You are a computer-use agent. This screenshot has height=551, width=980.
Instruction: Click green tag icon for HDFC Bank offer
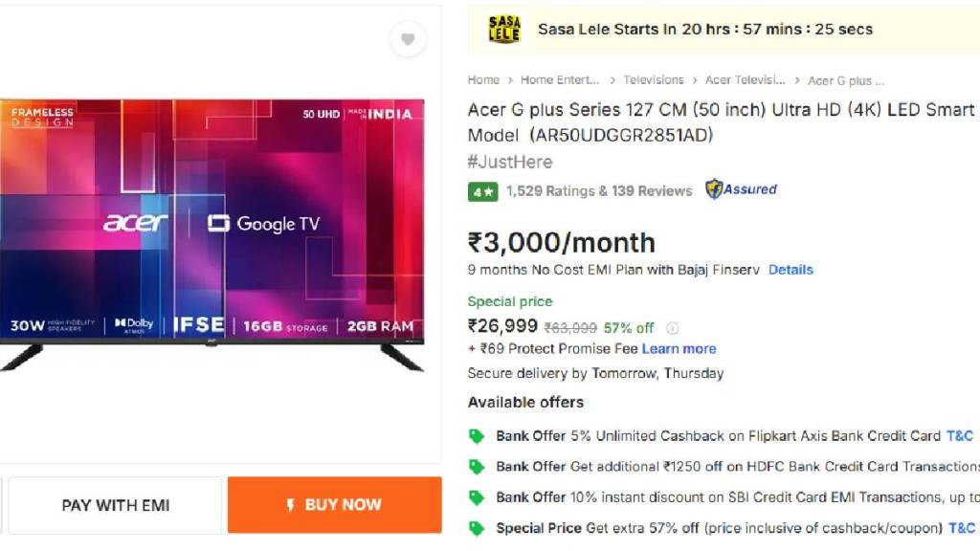pos(477,467)
